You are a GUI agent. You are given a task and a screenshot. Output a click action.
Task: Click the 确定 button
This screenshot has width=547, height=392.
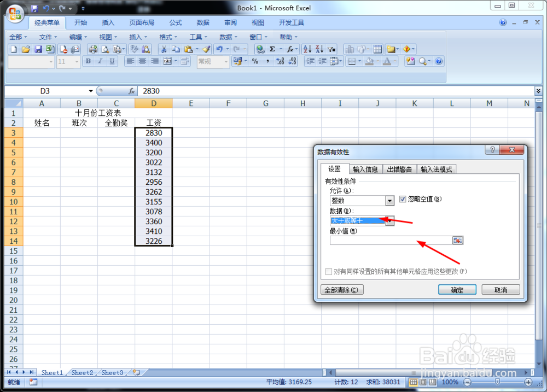click(457, 290)
